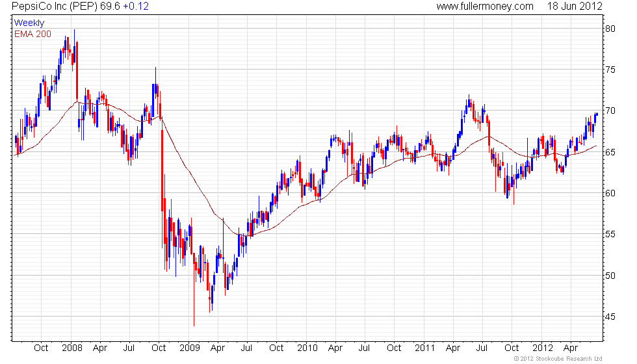Click the 2012 year label on time axis
This screenshot has width=637, height=364.
coord(543,348)
